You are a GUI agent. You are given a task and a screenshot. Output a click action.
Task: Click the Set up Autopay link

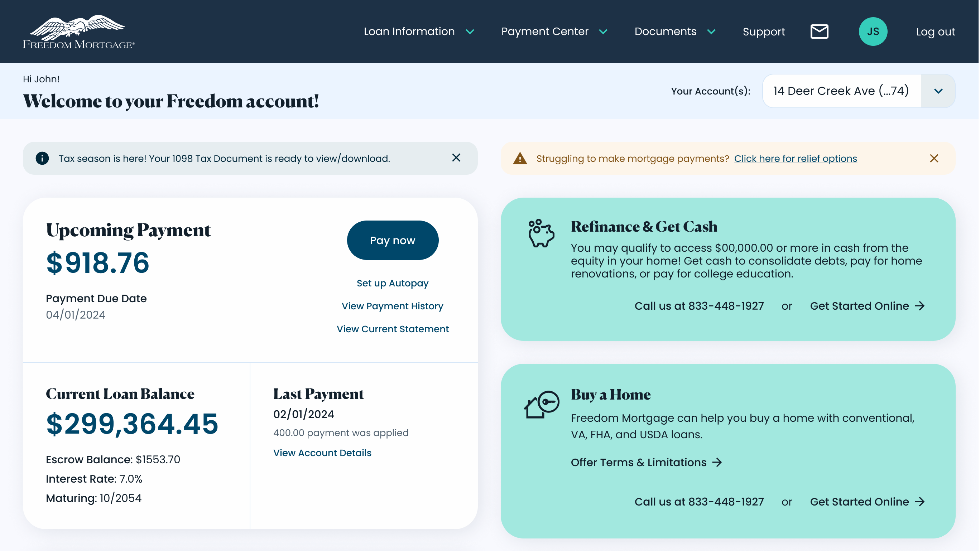pos(392,283)
